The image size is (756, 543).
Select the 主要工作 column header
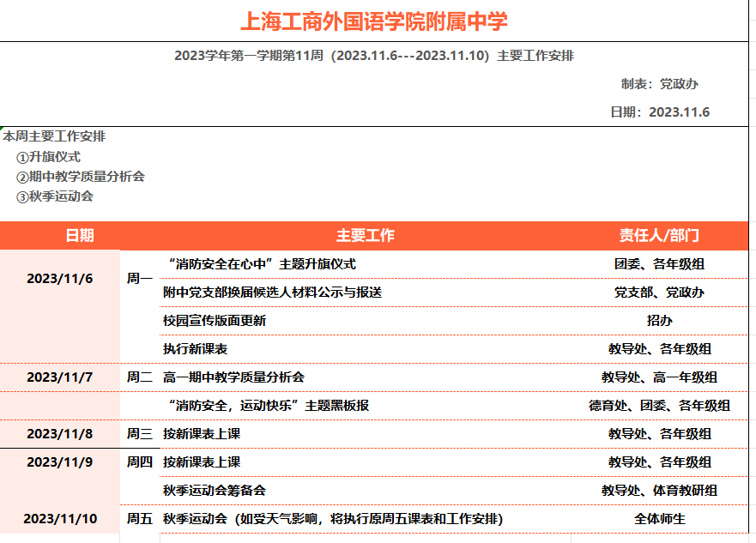point(365,236)
